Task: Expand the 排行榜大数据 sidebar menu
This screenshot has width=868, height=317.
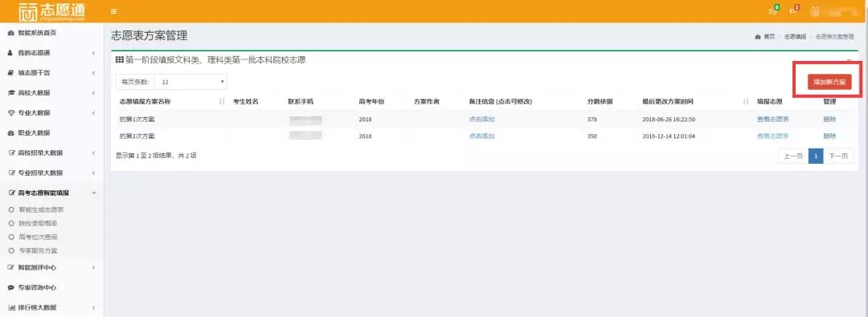Action: (52, 307)
